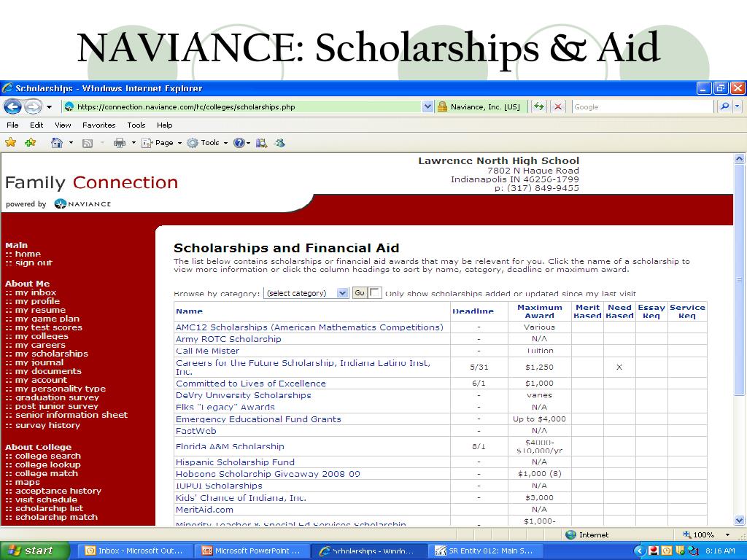This screenshot has height=560, width=747.
Task: Click the browser Back arrow button
Action: point(13,106)
